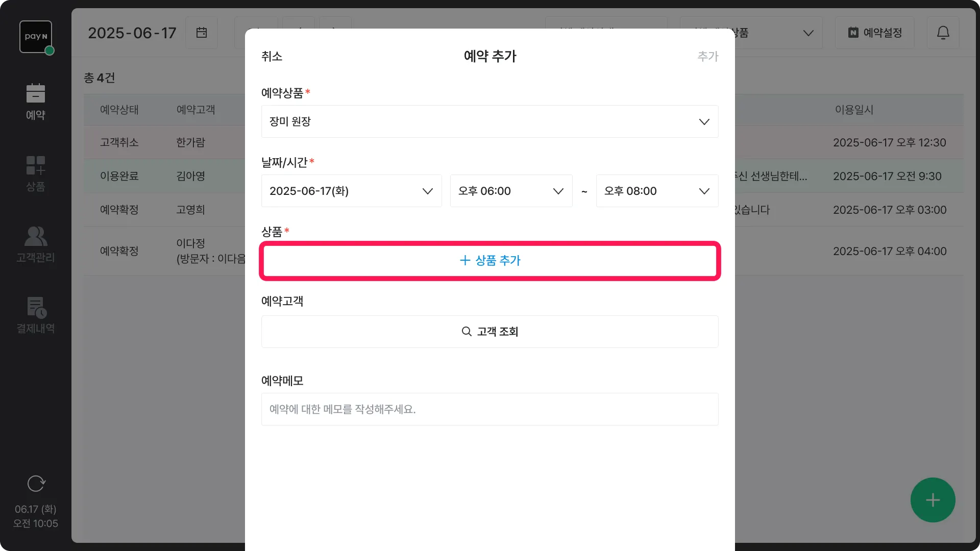The height and width of the screenshot is (551, 980).
Task: Click the 추가 button in dialog header
Action: point(707,56)
